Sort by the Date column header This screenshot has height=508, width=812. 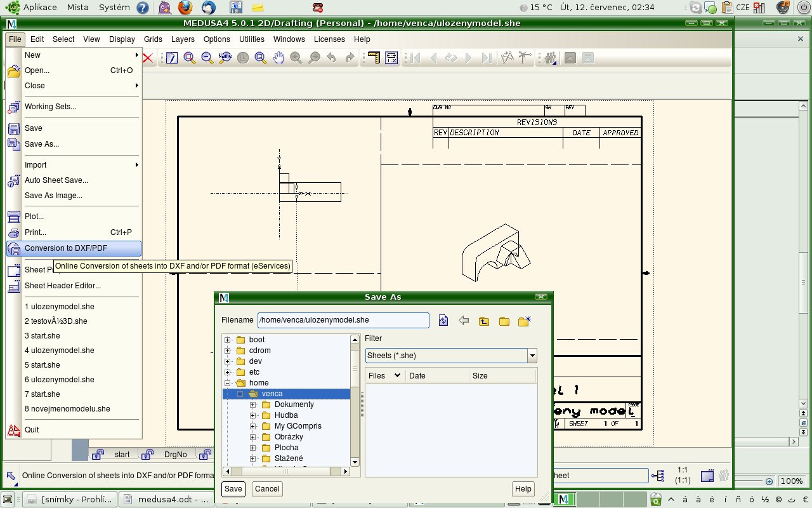point(438,376)
